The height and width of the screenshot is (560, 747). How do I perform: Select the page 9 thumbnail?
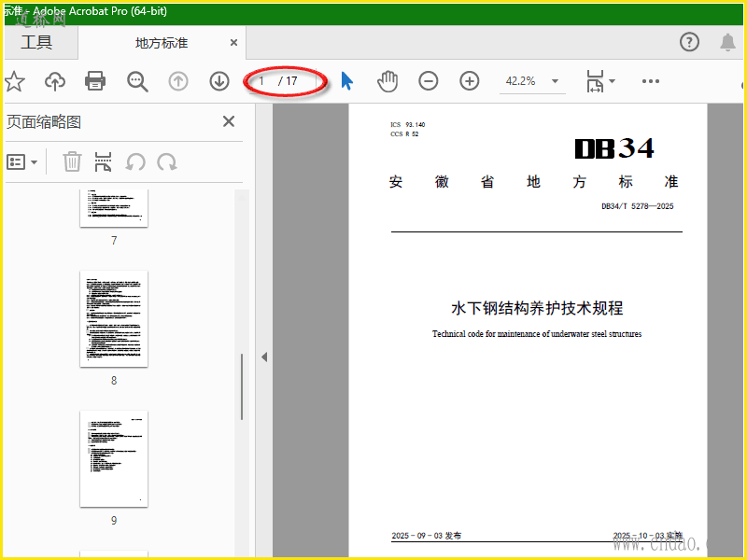pyautogui.click(x=114, y=458)
